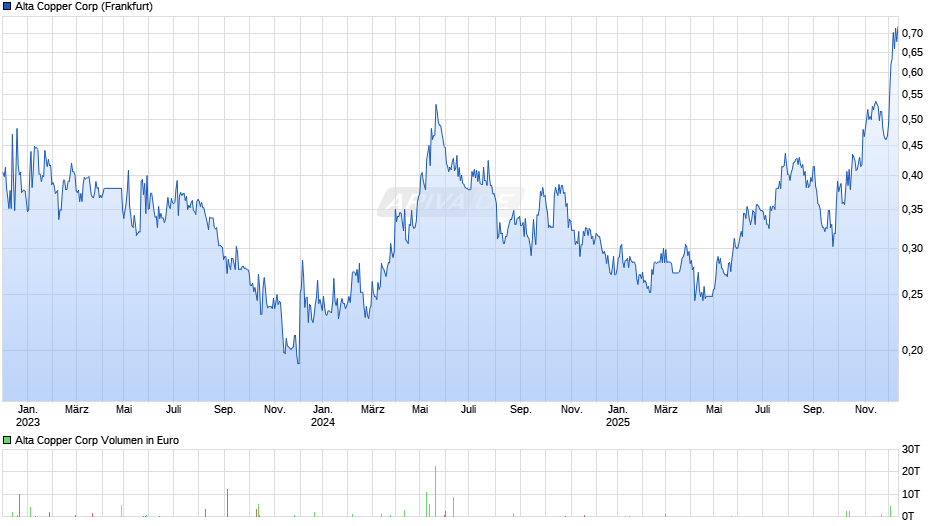The height and width of the screenshot is (526, 940).
Task: Click the 30T volume axis label
Action: pyautogui.click(x=911, y=450)
